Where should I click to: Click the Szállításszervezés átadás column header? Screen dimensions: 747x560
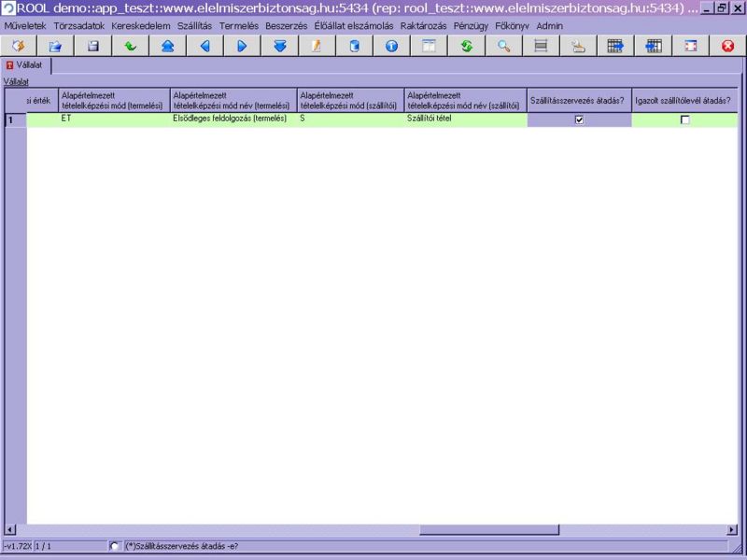click(x=579, y=100)
